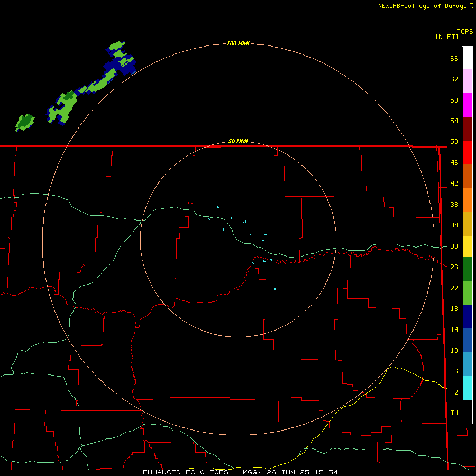Click the cyan 2 legend swatch

[x=467, y=388]
